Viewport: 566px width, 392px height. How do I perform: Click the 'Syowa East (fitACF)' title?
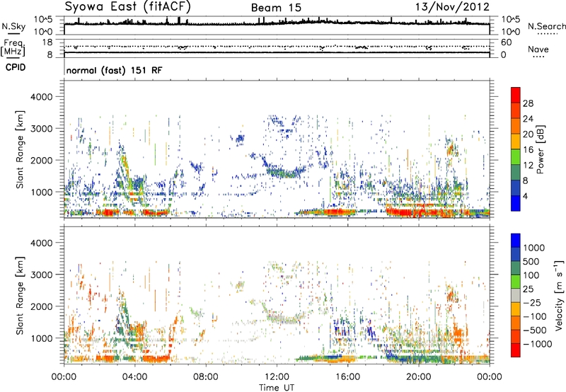(127, 7)
